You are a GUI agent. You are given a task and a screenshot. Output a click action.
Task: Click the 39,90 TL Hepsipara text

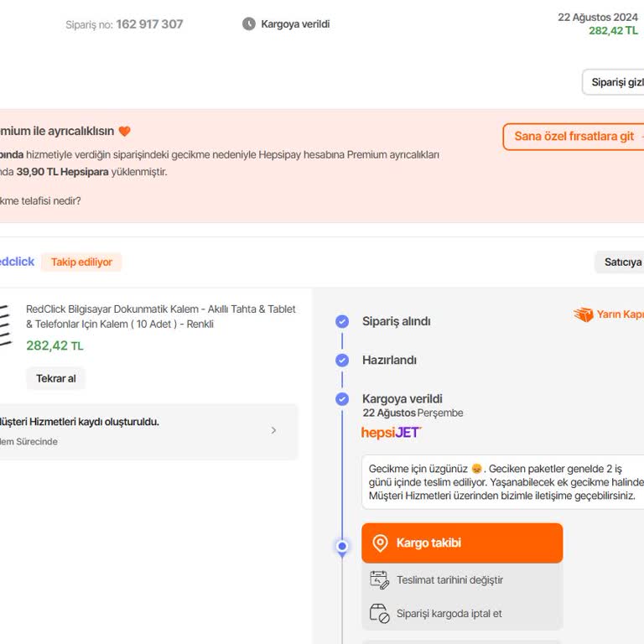coord(62,172)
